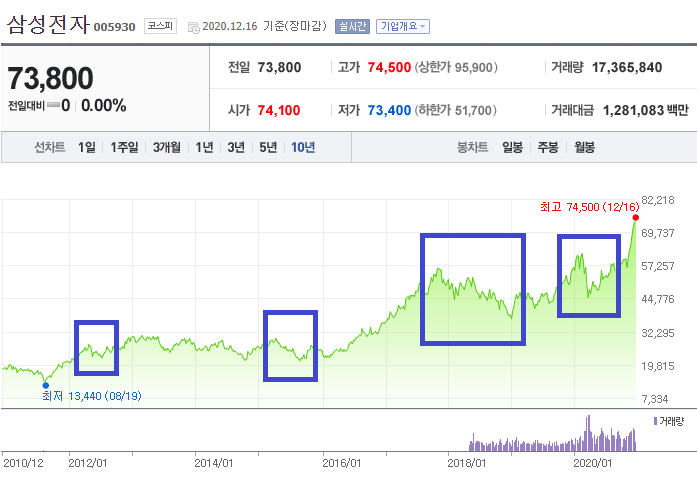Click the 상한가 95,900 text
The image size is (697, 485).
click(x=456, y=67)
